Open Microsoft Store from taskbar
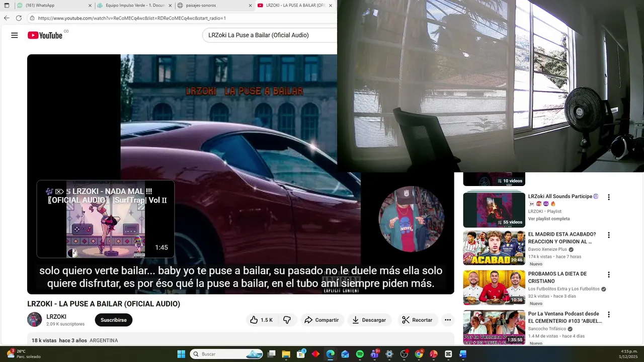This screenshot has width=644, height=362. (301, 354)
